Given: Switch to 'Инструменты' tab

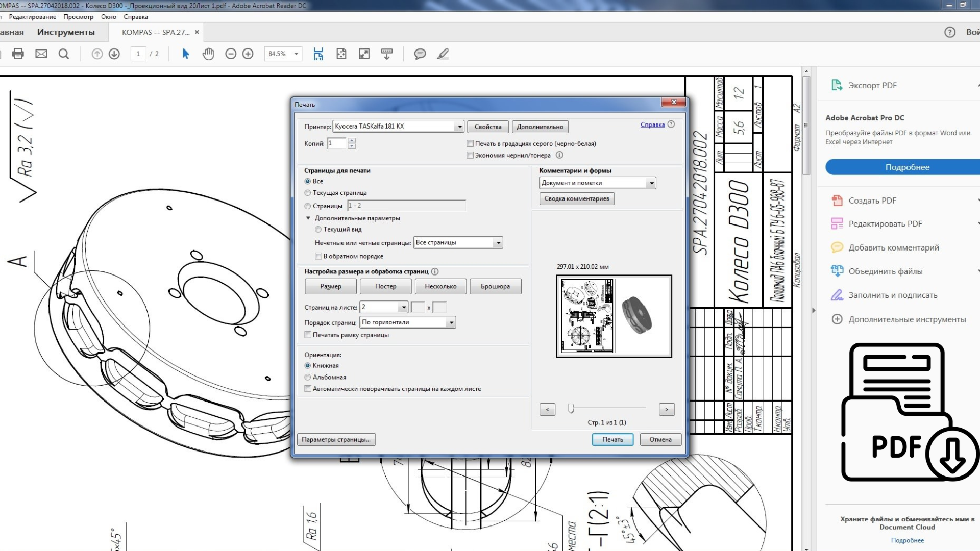Looking at the screenshot, I should (x=66, y=32).
